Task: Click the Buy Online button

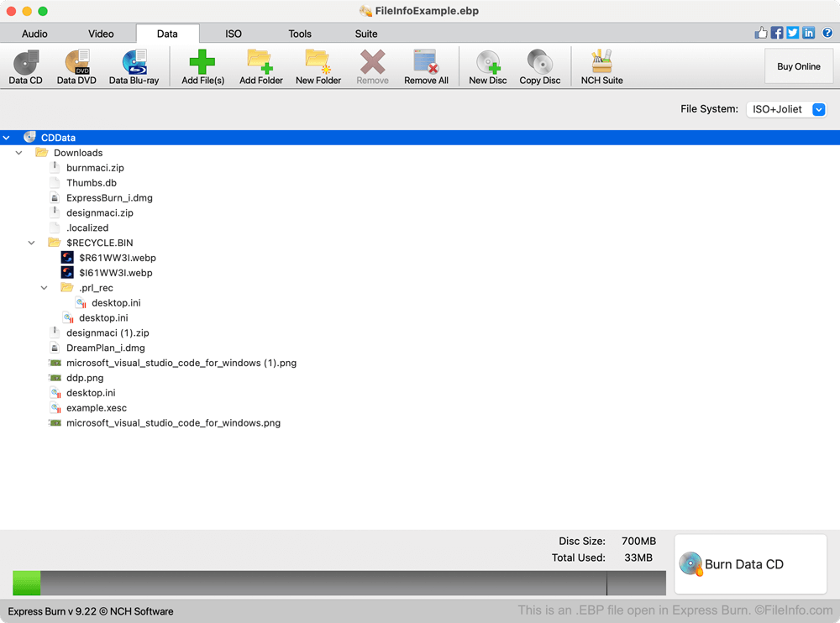Action: click(798, 66)
